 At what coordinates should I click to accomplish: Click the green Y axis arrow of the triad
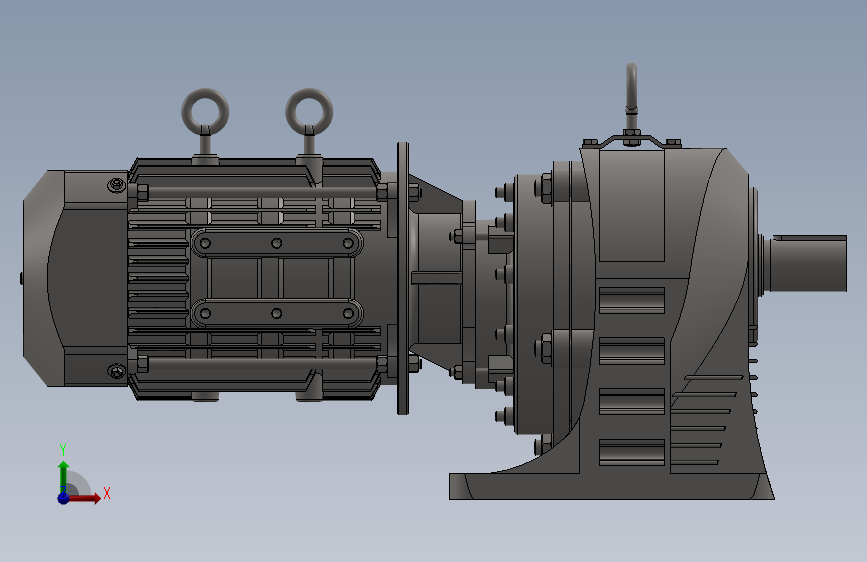[63, 477]
